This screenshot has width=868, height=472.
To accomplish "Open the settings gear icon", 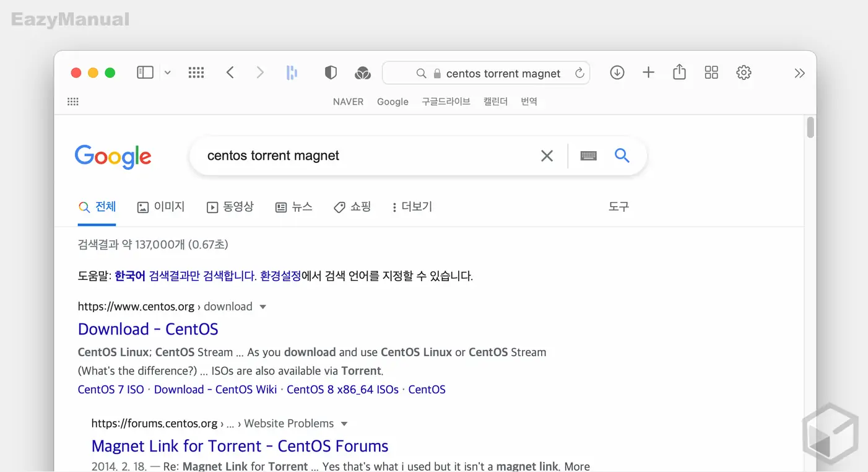I will click(744, 73).
